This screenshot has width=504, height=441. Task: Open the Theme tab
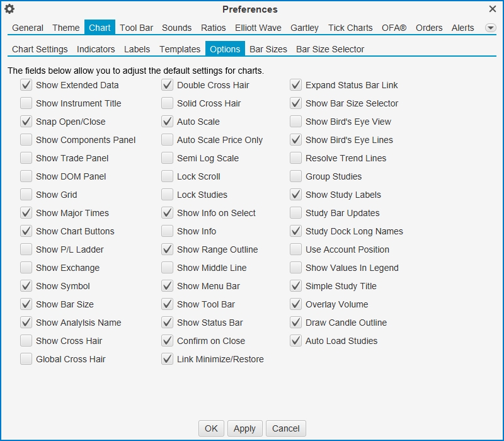point(66,28)
